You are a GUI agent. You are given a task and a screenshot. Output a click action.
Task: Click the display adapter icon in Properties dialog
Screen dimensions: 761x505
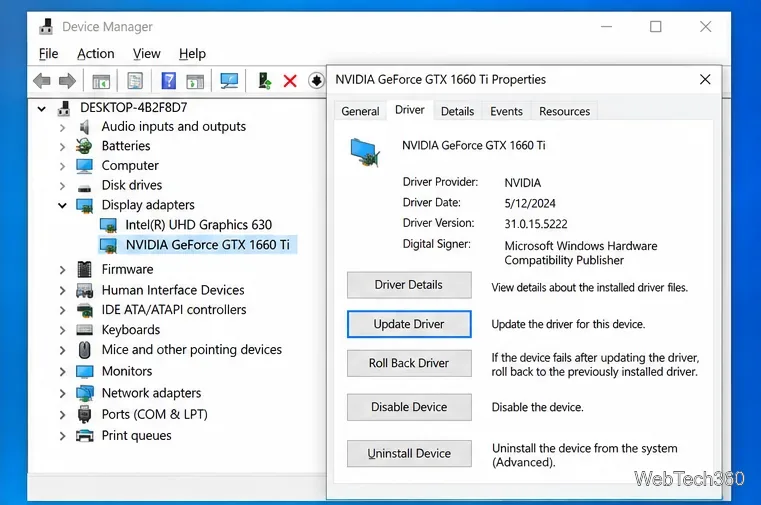tap(364, 153)
